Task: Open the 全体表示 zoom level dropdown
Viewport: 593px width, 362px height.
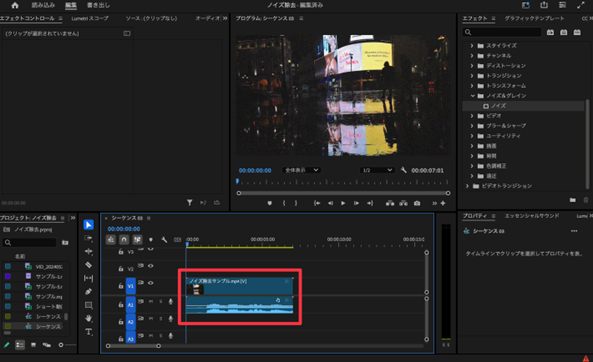Action: click(301, 170)
